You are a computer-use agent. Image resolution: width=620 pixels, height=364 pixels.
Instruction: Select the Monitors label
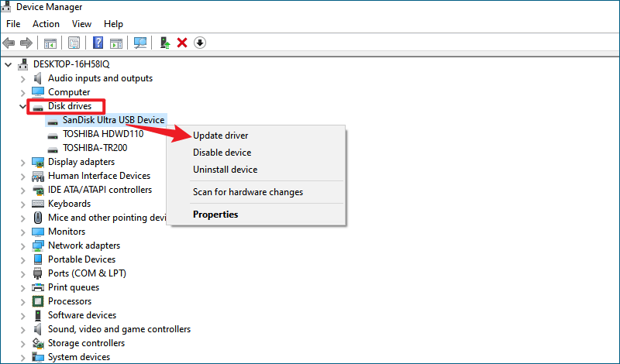pyautogui.click(x=67, y=232)
